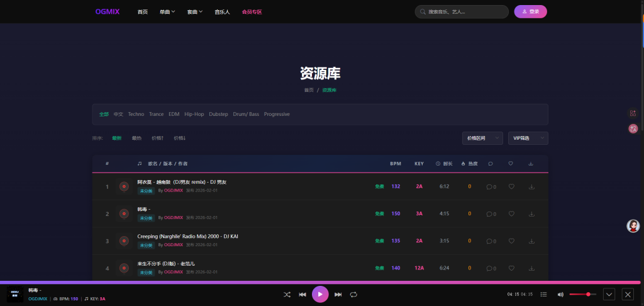Like the 韩毒 track heart icon

click(511, 214)
